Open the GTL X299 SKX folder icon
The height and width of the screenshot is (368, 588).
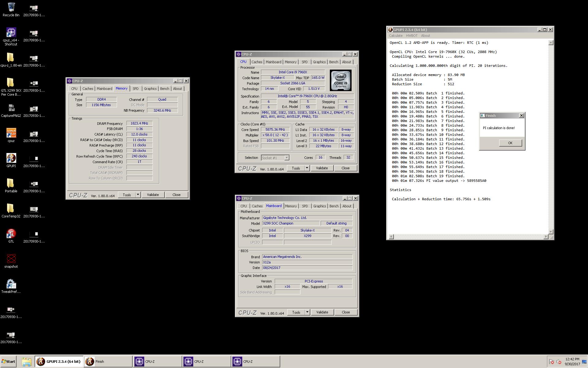click(x=11, y=87)
